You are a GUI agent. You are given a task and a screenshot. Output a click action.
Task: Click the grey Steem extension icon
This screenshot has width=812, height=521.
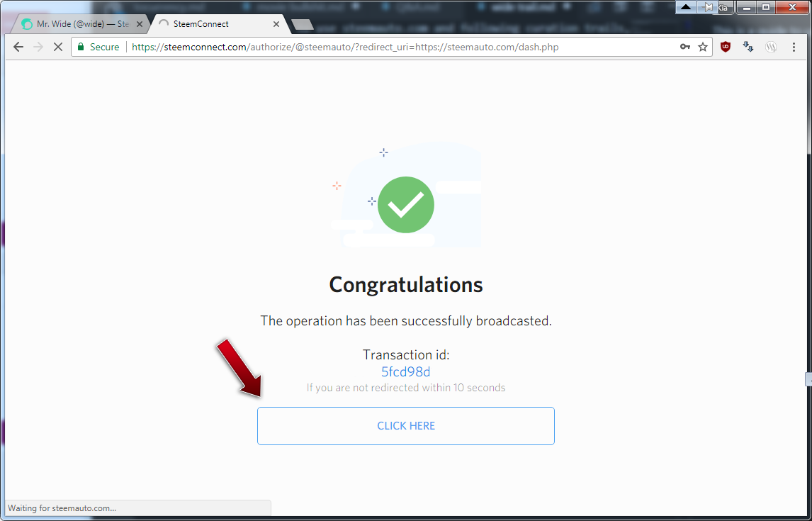771,47
